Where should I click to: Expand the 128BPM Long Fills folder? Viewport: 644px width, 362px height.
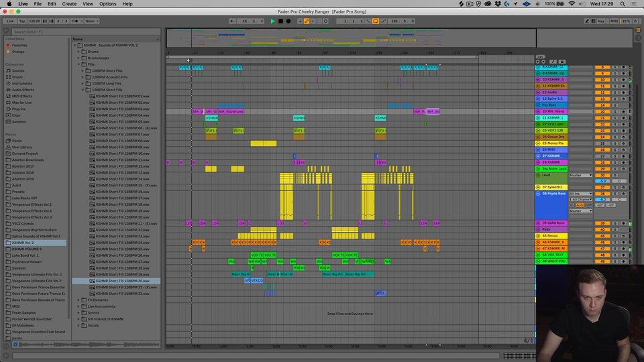[83, 83]
